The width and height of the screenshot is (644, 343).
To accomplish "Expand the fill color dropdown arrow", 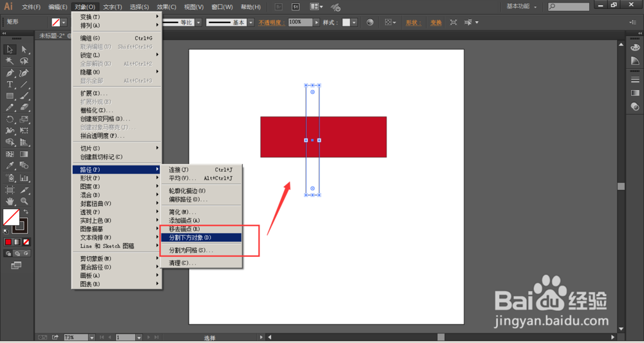I will (64, 23).
